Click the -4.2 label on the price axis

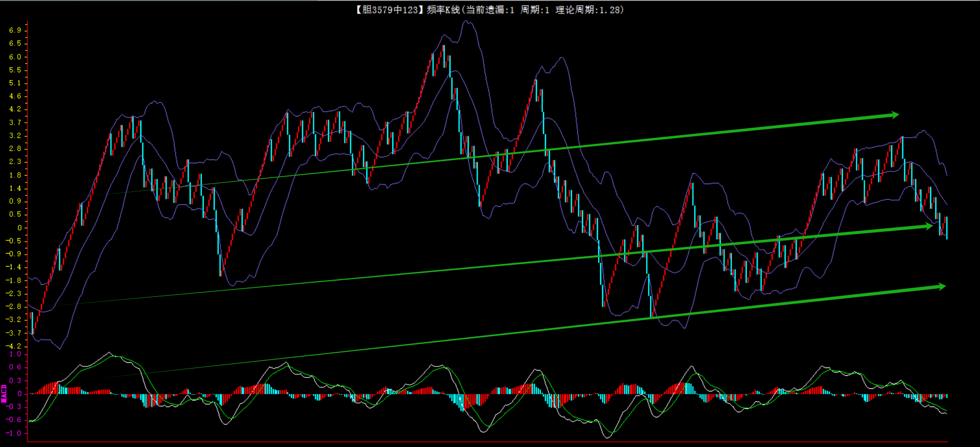[x=14, y=346]
